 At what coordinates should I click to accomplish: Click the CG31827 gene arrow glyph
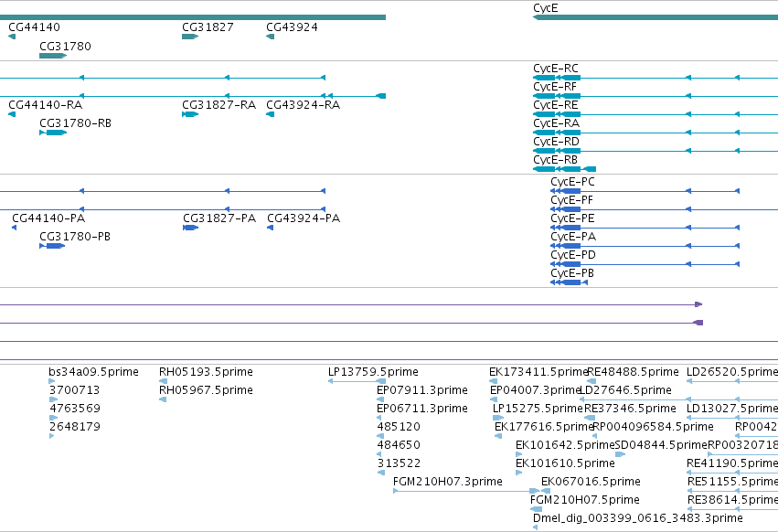tap(190, 37)
